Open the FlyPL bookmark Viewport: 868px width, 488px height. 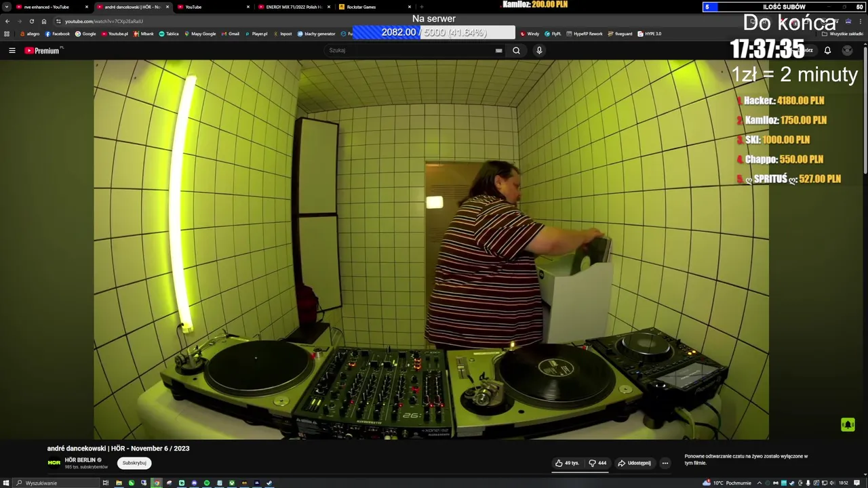[x=553, y=34]
